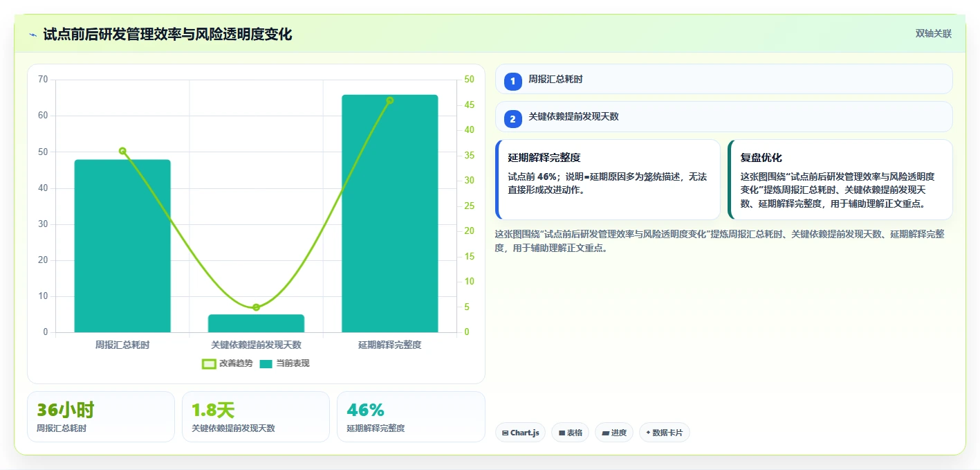
Task: Click the number 2 badge icon
Action: 512,119
